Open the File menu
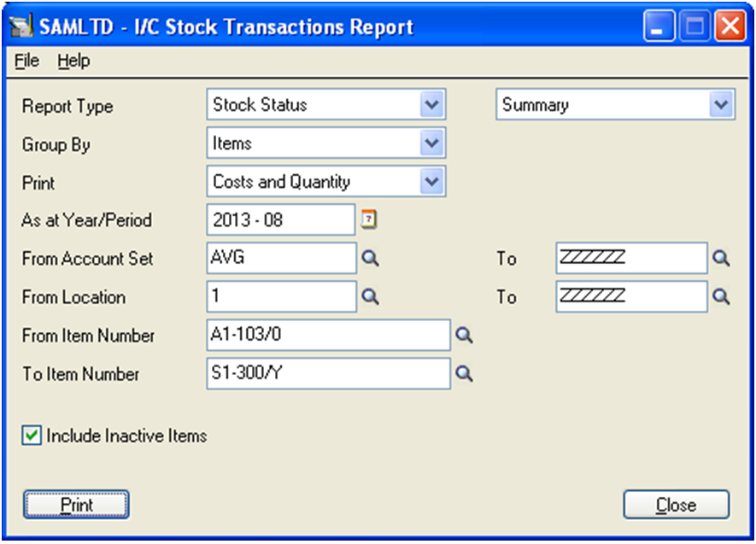The width and height of the screenshot is (756, 544). pos(26,61)
